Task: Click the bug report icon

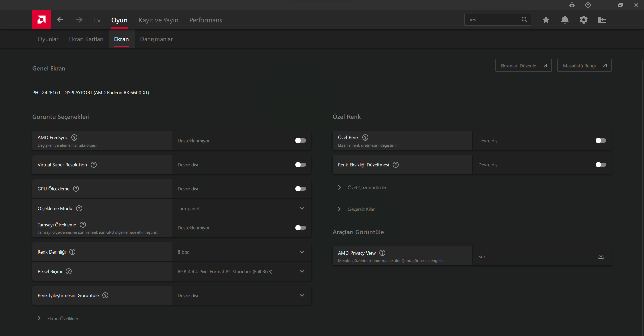Action: coord(572,5)
